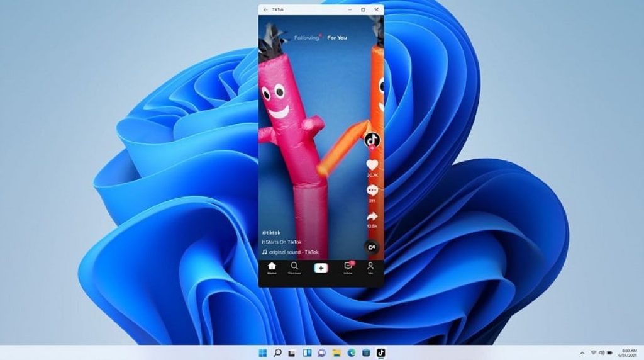The width and height of the screenshot is (644, 360).
Task: Open the TikTok creator profile avatar
Action: click(372, 140)
